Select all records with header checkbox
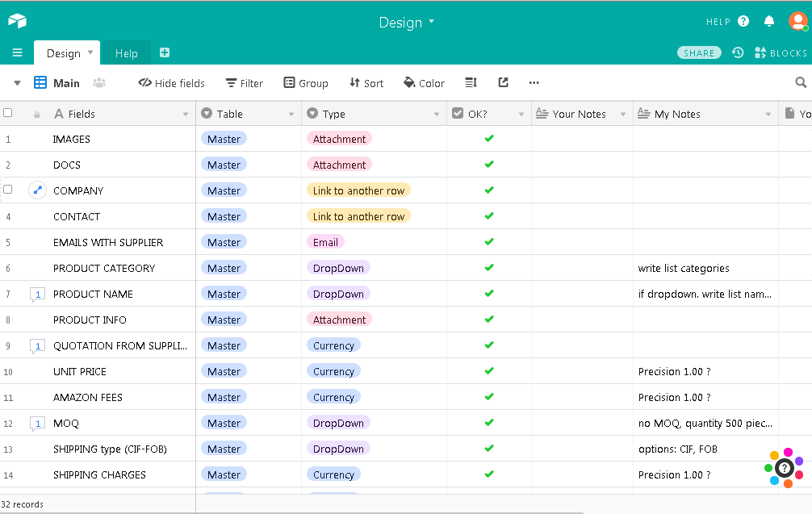The image size is (812, 514). tap(7, 113)
